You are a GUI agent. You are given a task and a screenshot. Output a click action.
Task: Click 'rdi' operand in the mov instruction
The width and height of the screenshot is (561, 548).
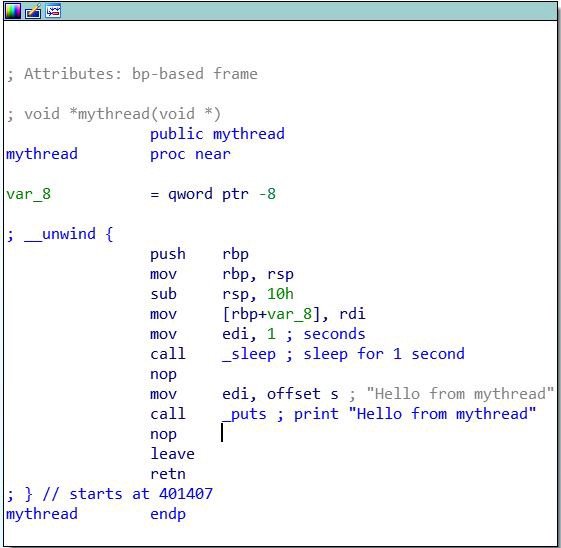[352, 314]
